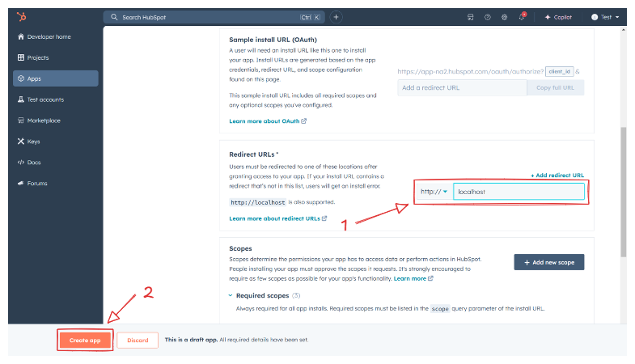
Task: Click the Redirect URLs heading
Action: pyautogui.click(x=253, y=154)
